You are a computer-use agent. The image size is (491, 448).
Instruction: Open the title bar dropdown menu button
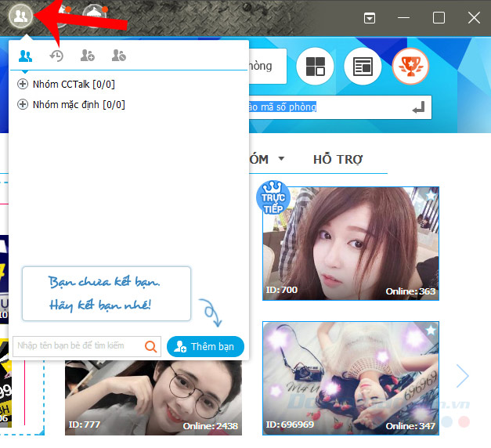coord(370,17)
